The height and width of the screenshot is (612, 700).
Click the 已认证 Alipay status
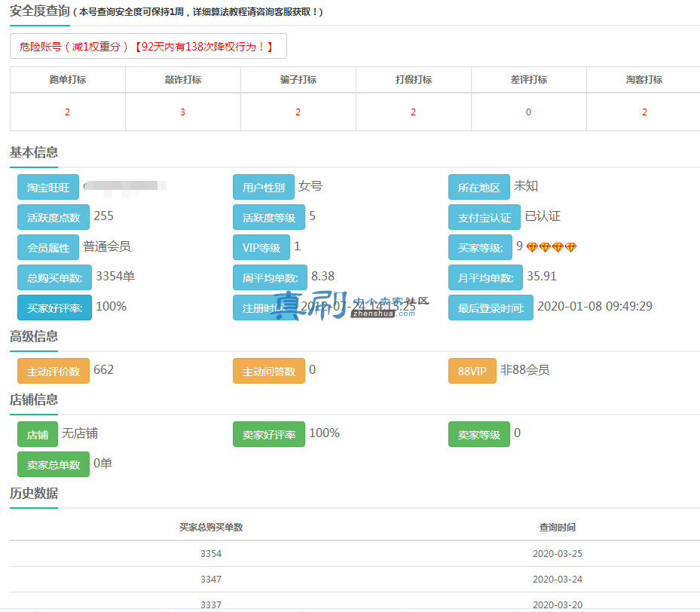click(x=543, y=216)
